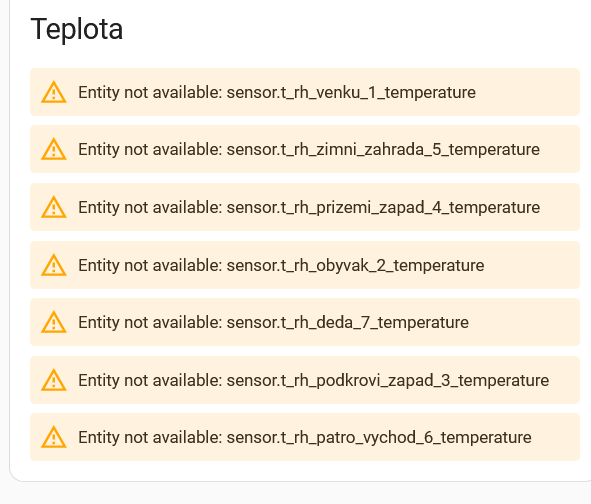591x504 pixels.
Task: Click 'Entity not available' text for deda_7
Action: pos(150,323)
